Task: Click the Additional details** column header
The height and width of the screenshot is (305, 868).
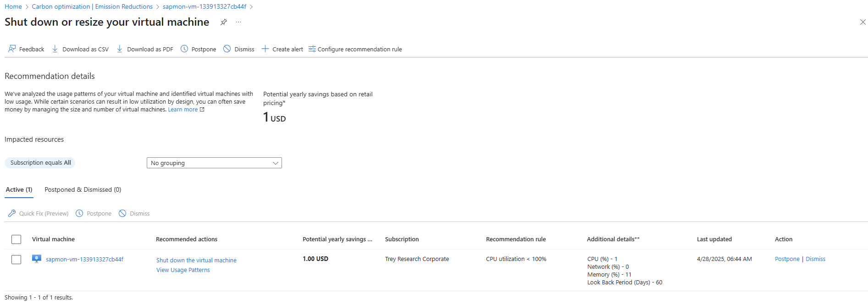Action: (x=613, y=239)
